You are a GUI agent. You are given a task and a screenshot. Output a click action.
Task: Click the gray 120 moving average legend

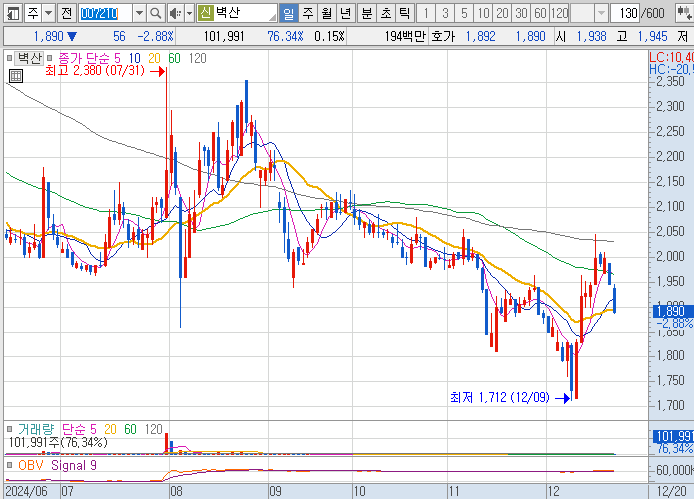click(x=197, y=58)
